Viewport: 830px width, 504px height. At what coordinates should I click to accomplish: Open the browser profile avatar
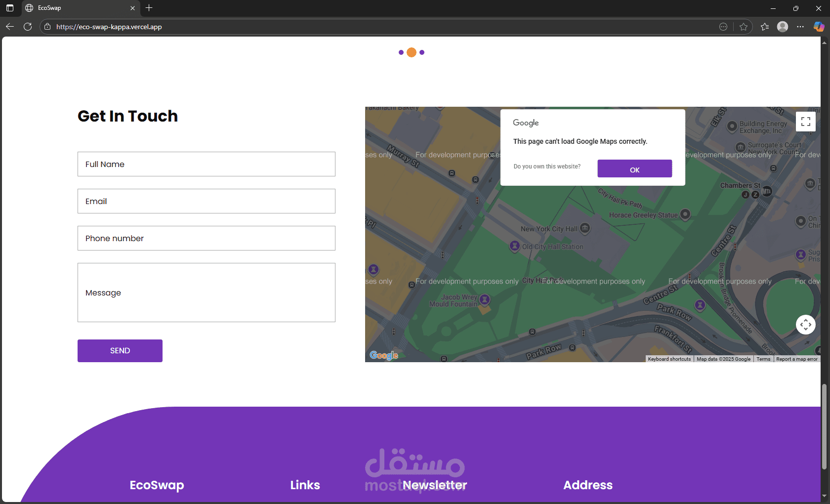coord(783,27)
